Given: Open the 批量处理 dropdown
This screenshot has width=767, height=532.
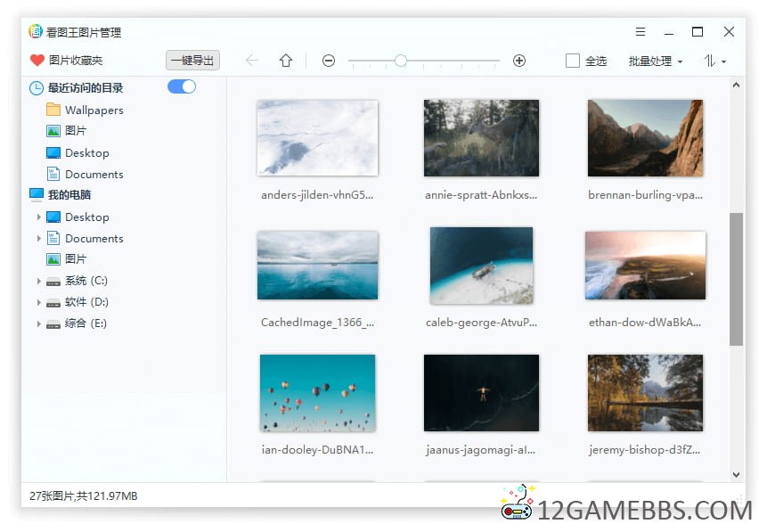Looking at the screenshot, I should point(655,61).
